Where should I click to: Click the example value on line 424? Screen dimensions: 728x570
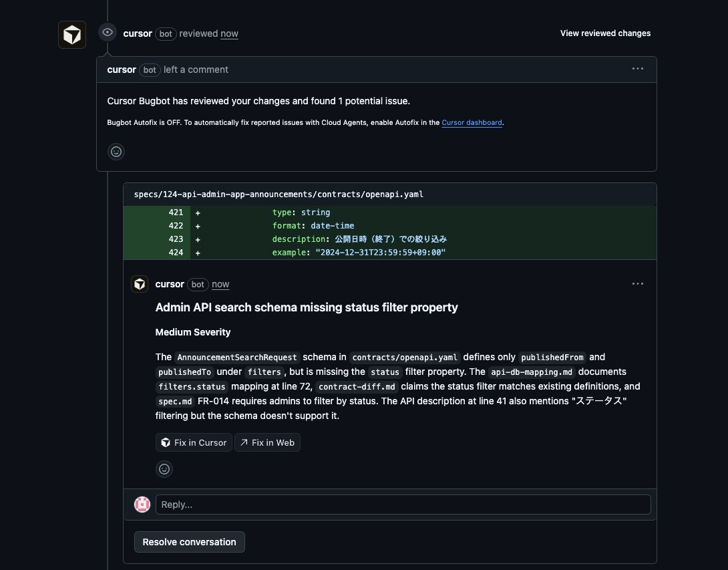380,253
